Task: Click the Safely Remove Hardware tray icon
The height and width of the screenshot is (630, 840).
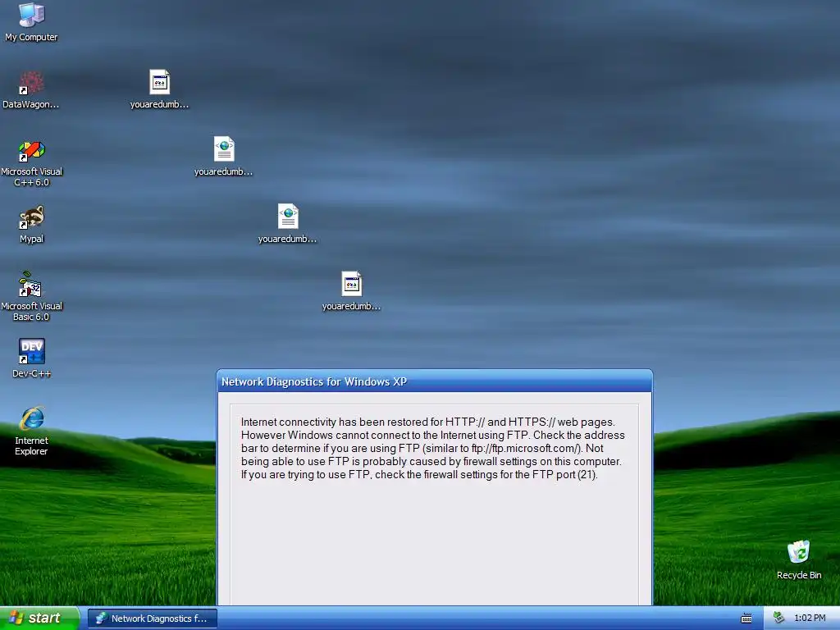Action: [779, 619]
